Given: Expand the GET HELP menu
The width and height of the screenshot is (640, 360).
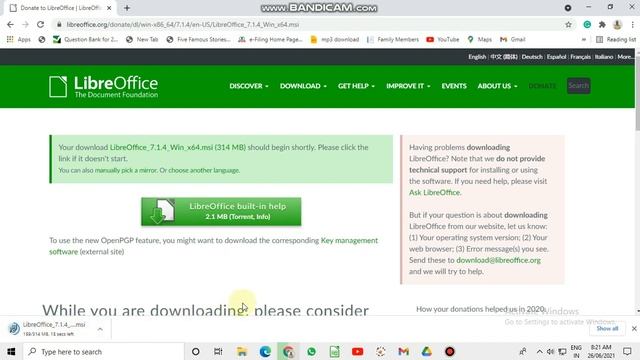Looking at the screenshot, I should (x=356, y=86).
